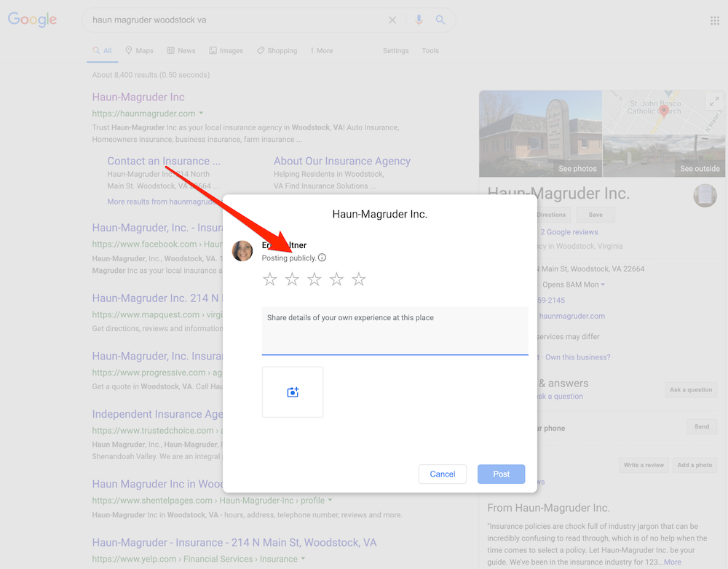Expand the description with More link

click(x=672, y=562)
